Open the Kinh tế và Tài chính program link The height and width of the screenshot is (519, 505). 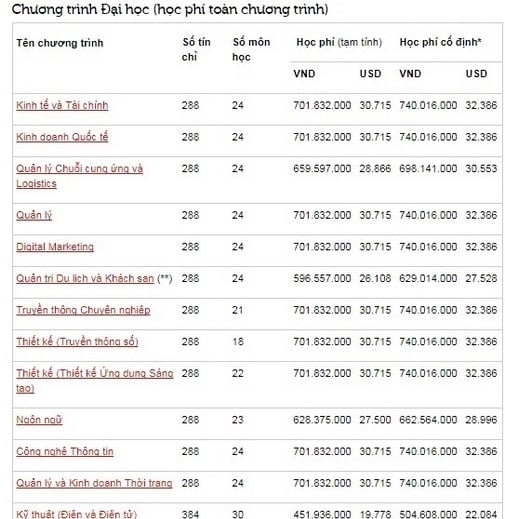click(62, 105)
